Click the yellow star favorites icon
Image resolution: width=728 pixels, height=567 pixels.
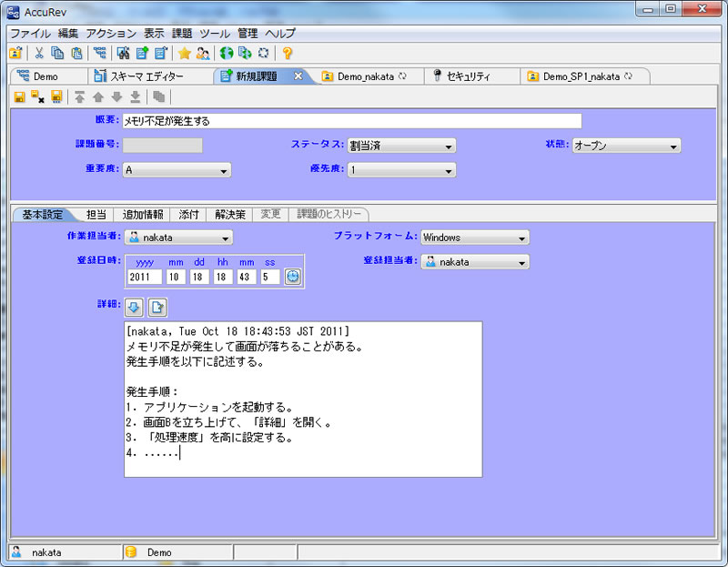pos(185,53)
